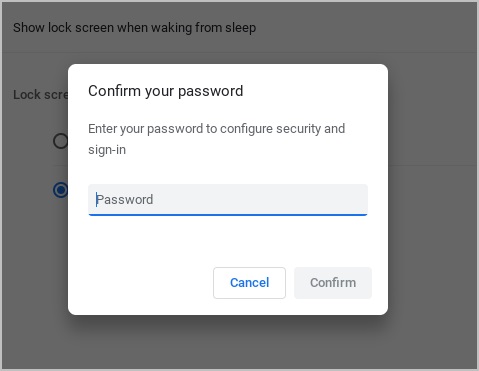Select the unselected radio button behind dialog
The image size is (479, 371).
tap(60, 141)
